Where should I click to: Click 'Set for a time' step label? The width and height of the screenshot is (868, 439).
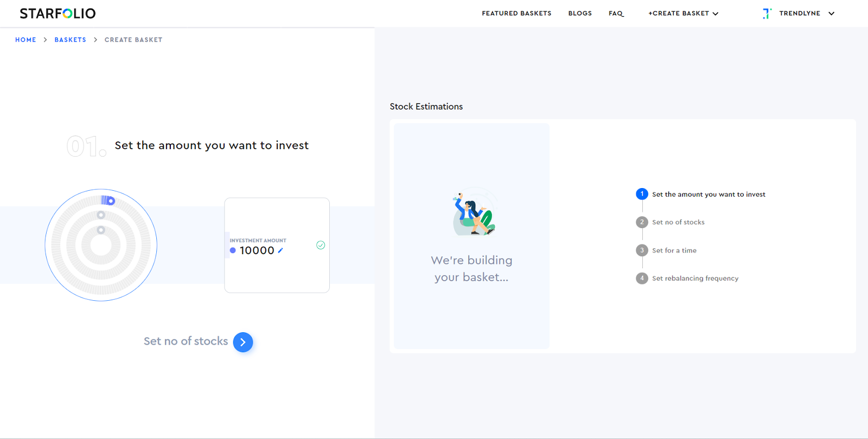pyautogui.click(x=674, y=250)
